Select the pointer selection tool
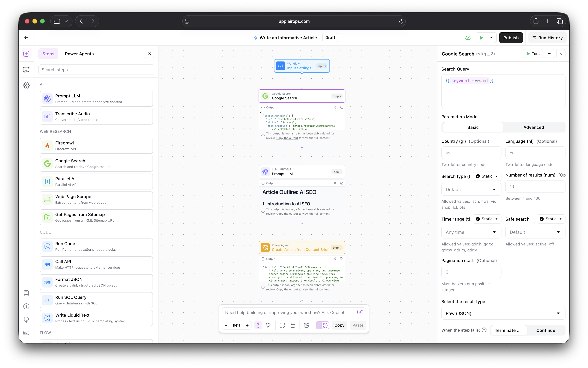 point(269,325)
